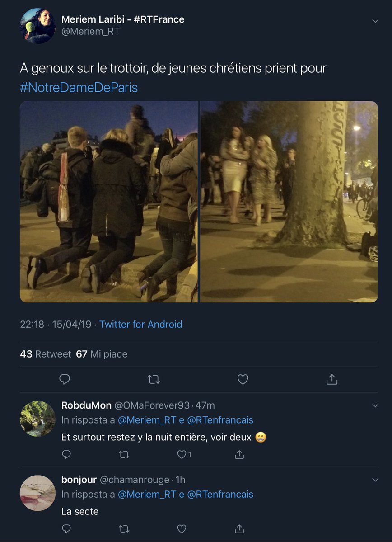
Task: Share RobduMon's reply
Action: (x=239, y=454)
